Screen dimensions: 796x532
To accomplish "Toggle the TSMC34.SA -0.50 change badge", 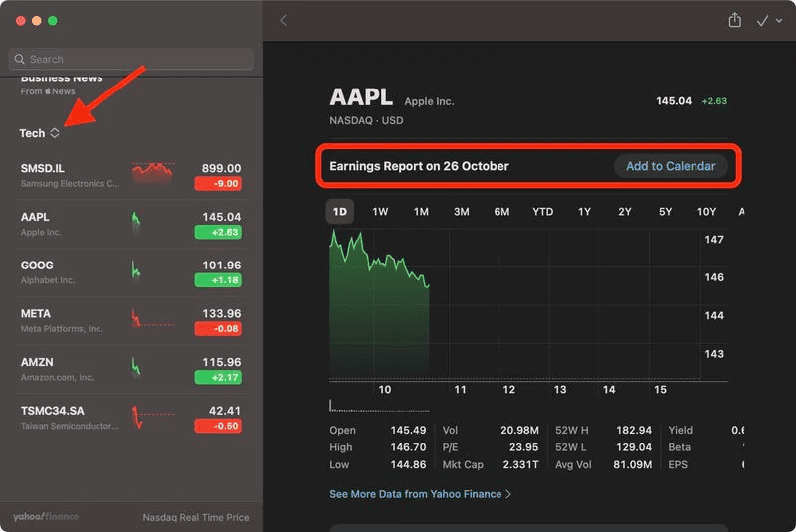I will point(217,426).
